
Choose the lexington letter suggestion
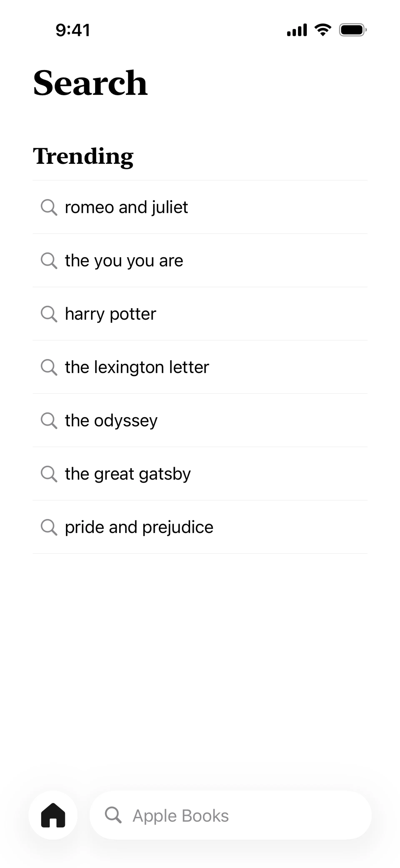pos(137,367)
